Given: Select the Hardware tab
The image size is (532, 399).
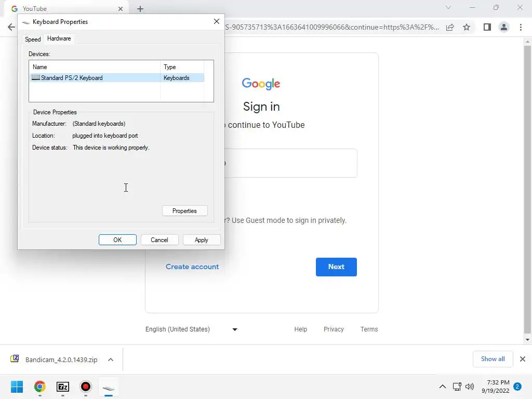Looking at the screenshot, I should pyautogui.click(x=59, y=38).
